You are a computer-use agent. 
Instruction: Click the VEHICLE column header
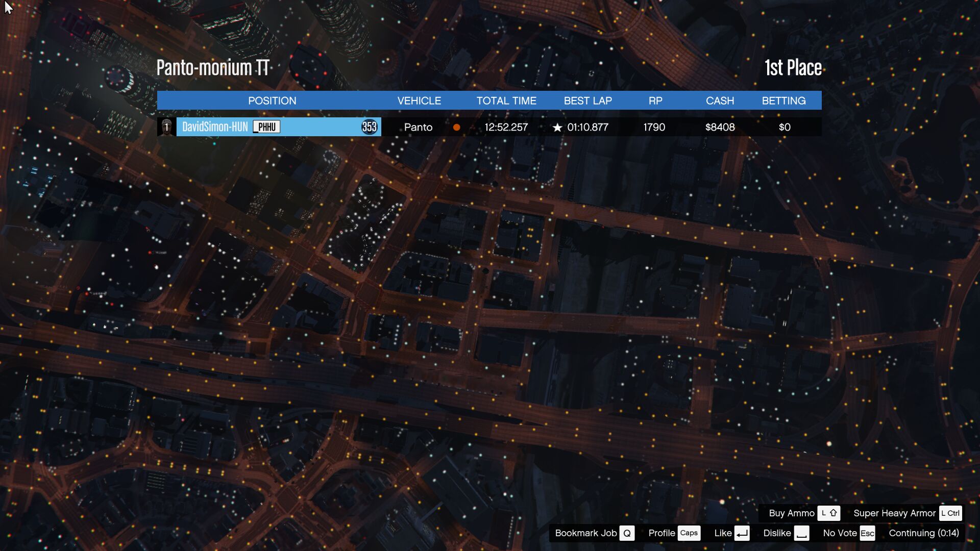[419, 101]
